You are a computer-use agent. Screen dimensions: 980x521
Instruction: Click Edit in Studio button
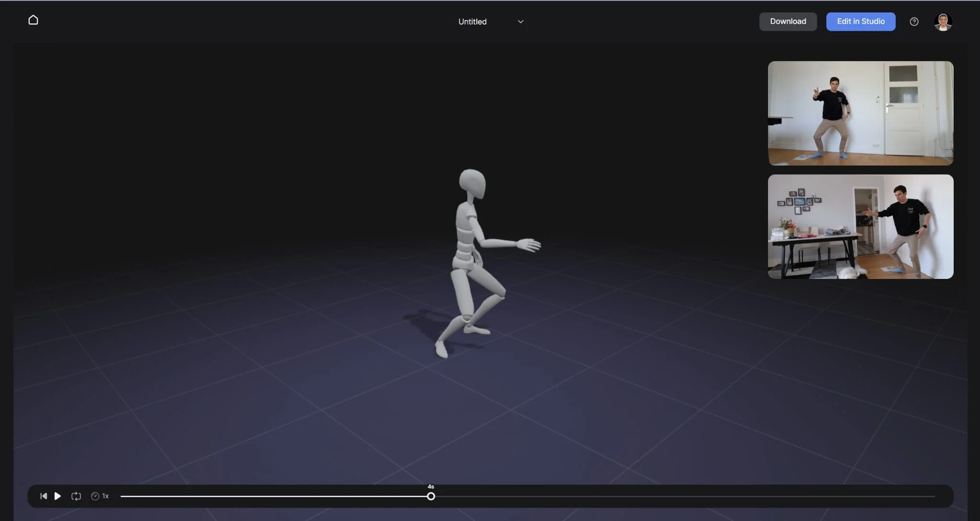860,22
